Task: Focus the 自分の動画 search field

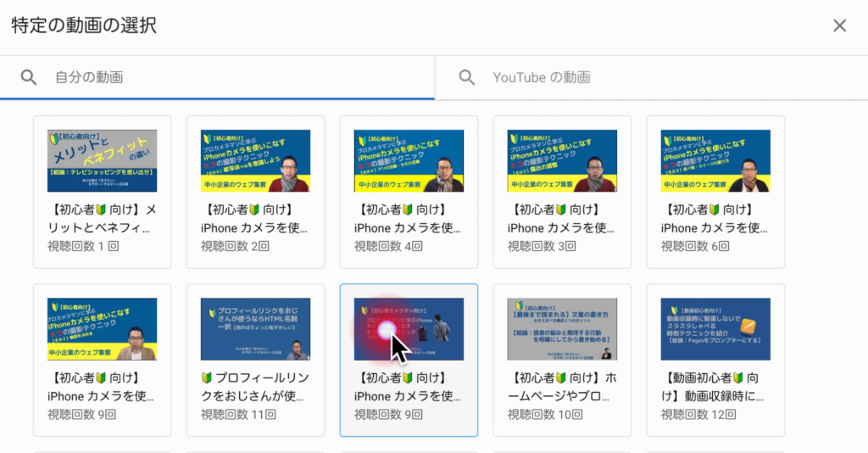Action: [217, 77]
